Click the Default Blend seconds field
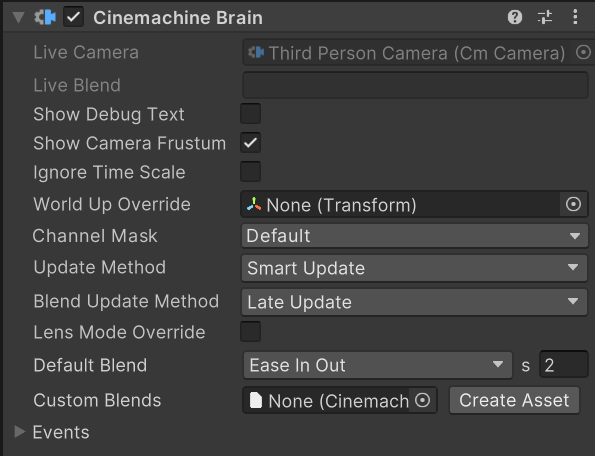 (564, 365)
